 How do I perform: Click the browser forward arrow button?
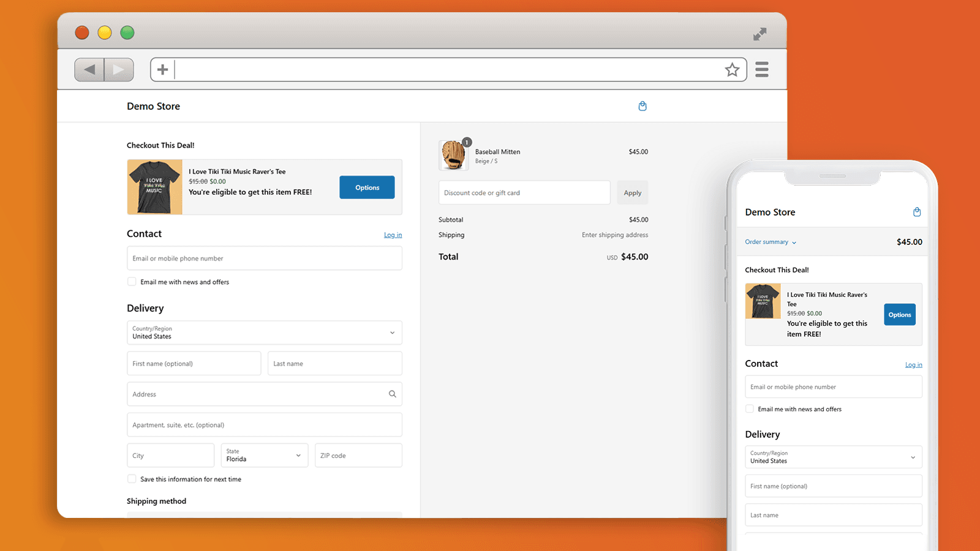pos(119,70)
